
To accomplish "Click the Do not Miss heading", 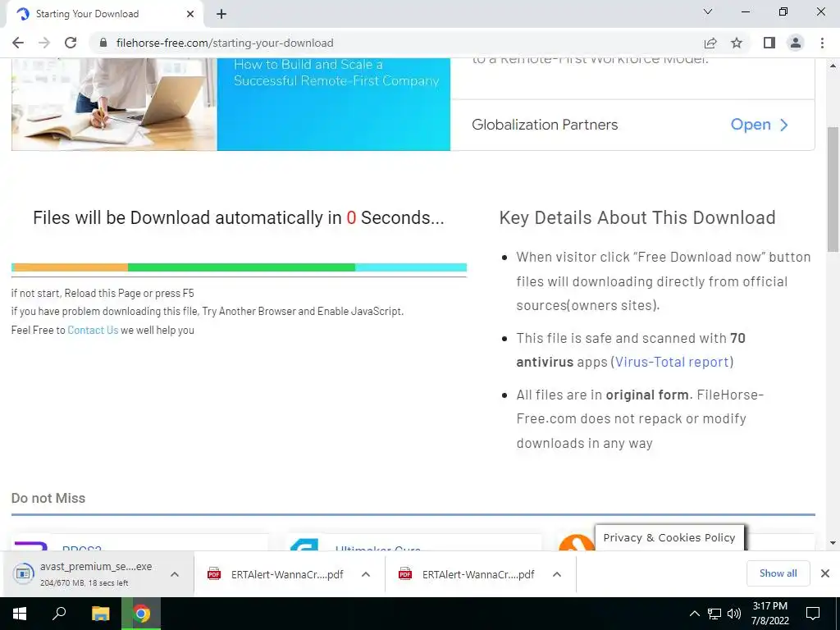I will pyautogui.click(x=48, y=498).
